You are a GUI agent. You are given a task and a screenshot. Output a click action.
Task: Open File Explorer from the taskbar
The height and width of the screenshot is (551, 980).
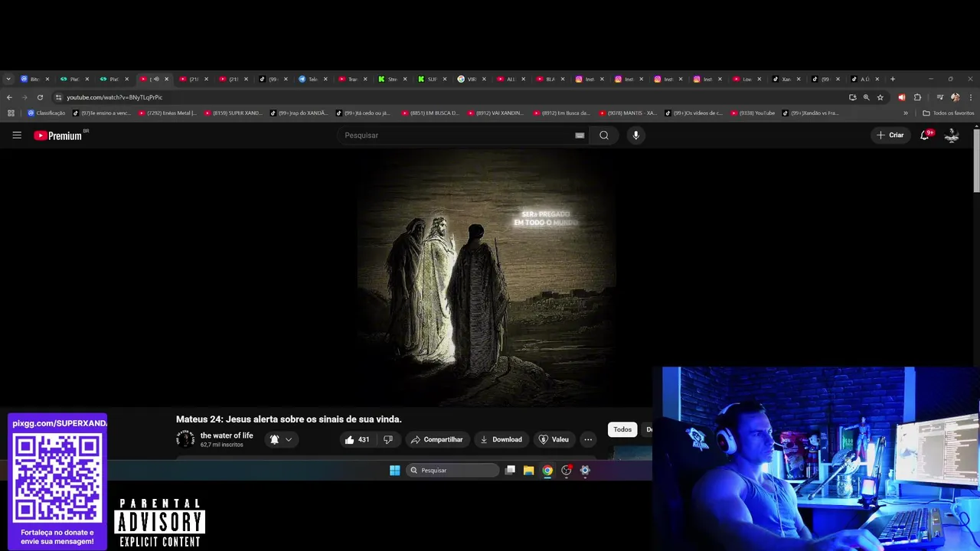coord(528,471)
